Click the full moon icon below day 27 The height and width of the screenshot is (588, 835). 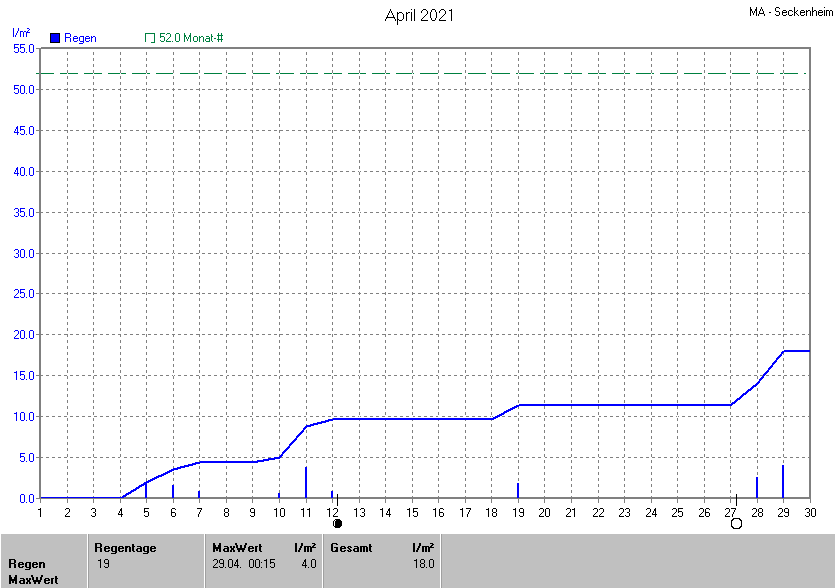click(x=736, y=523)
